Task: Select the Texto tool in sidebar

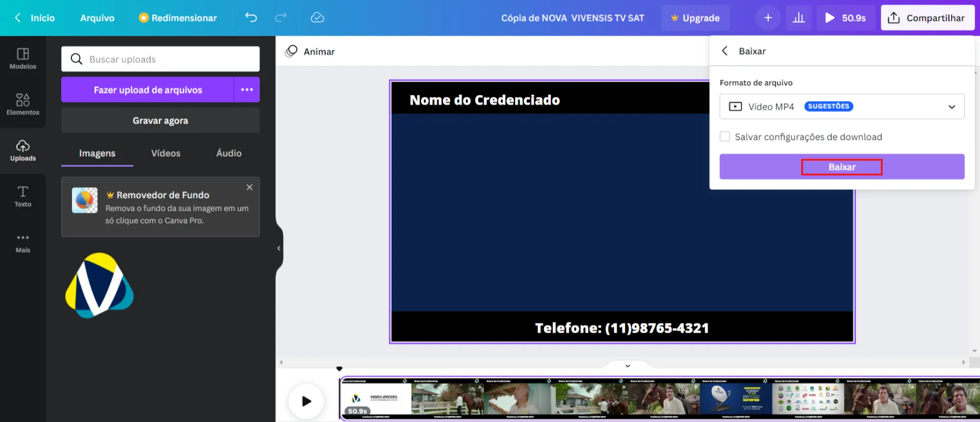Action: coord(23,196)
